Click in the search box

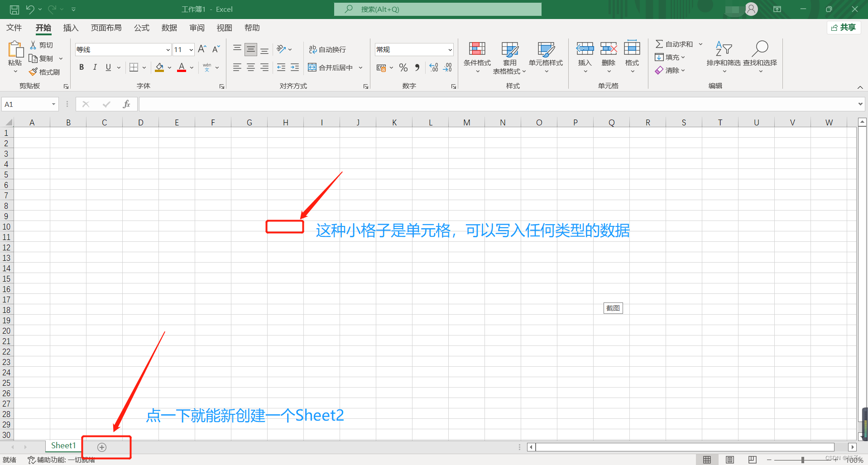click(x=437, y=9)
